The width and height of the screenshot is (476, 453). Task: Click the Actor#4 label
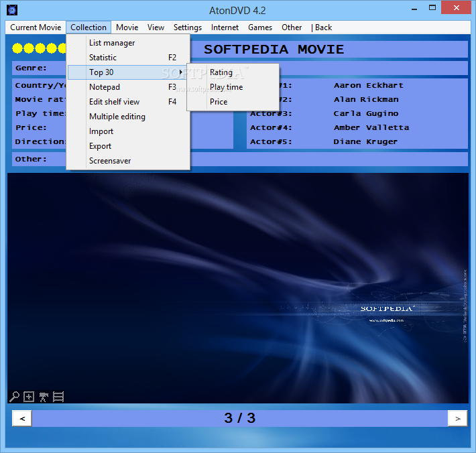271,127
